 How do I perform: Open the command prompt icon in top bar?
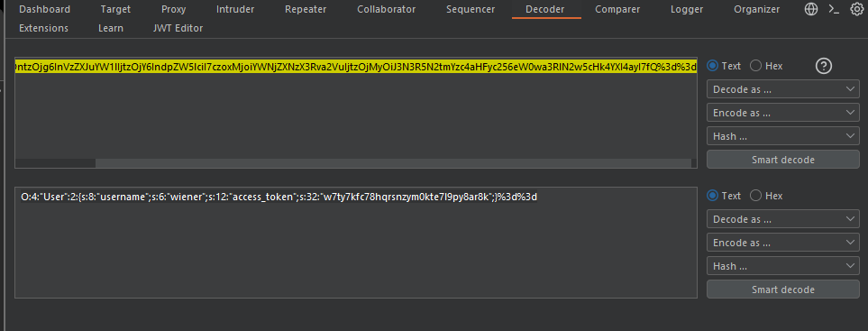point(835,9)
